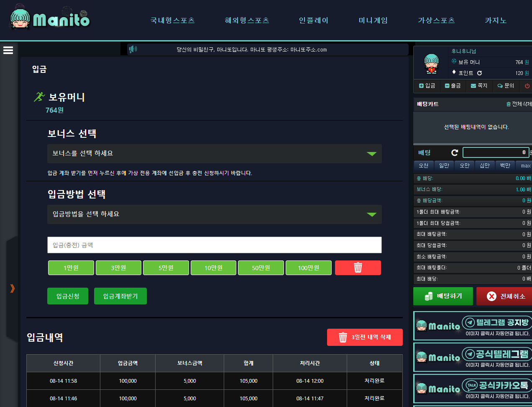
Task: Click the 입금계좌받기 button
Action: 120,296
